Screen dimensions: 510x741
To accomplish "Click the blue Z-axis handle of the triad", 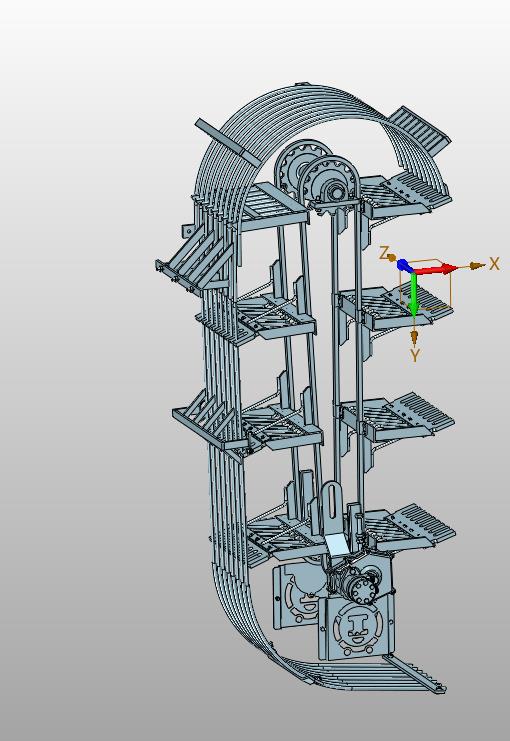I will 405,265.
